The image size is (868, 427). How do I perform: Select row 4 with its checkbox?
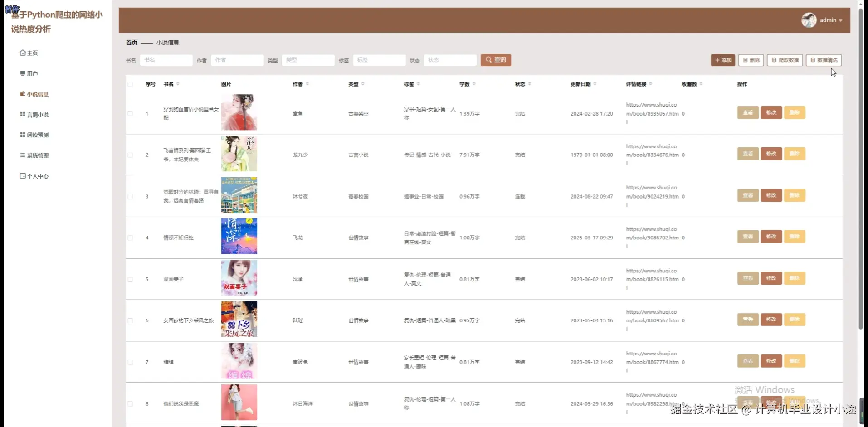(130, 238)
